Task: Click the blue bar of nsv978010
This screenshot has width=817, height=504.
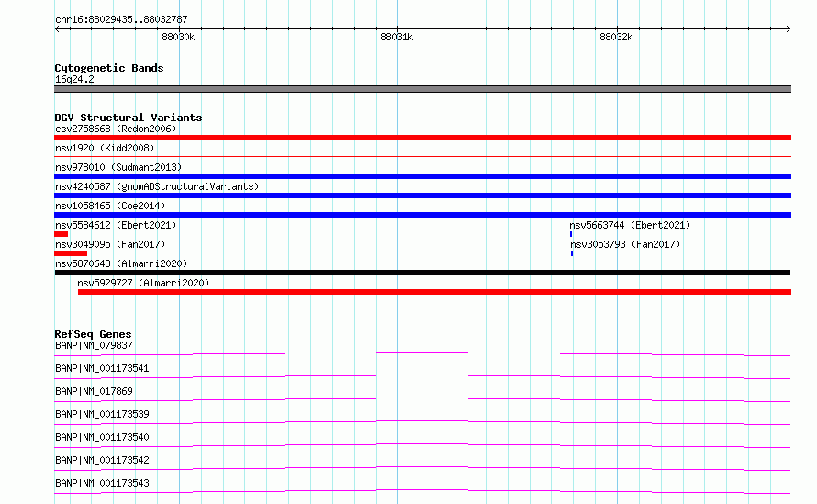Action: (422, 176)
